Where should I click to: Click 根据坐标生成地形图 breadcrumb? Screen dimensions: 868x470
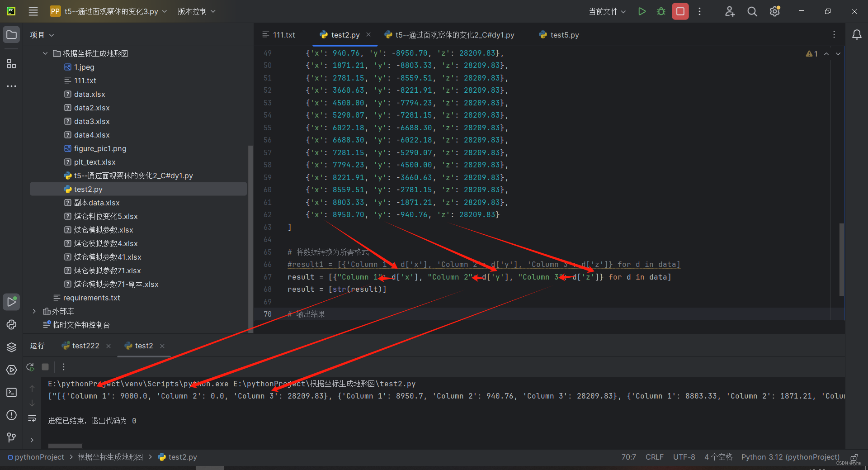click(x=110, y=457)
